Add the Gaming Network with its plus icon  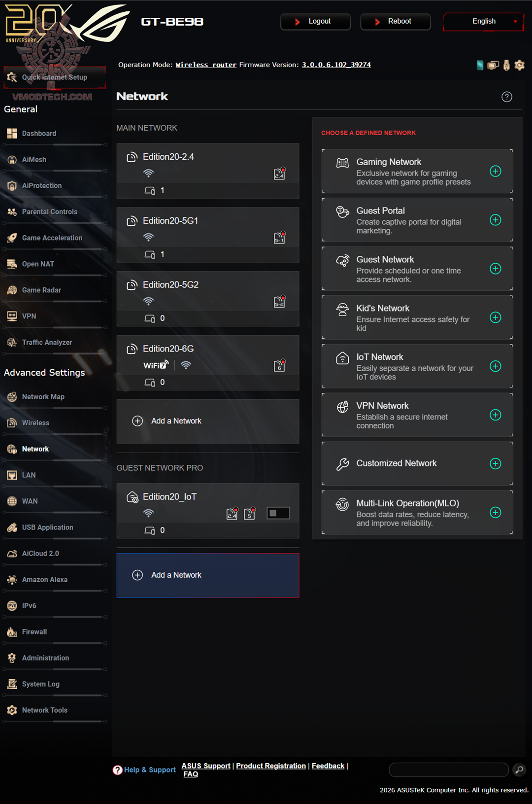pyautogui.click(x=496, y=171)
